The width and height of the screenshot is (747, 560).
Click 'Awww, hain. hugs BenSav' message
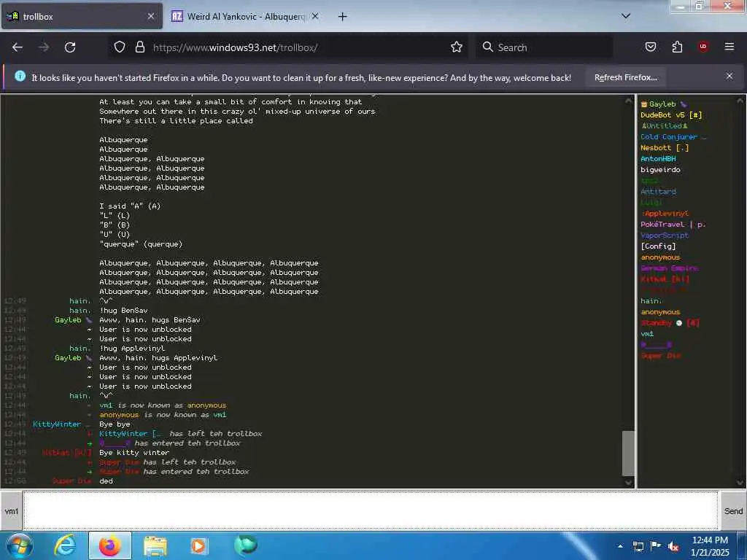pos(150,320)
